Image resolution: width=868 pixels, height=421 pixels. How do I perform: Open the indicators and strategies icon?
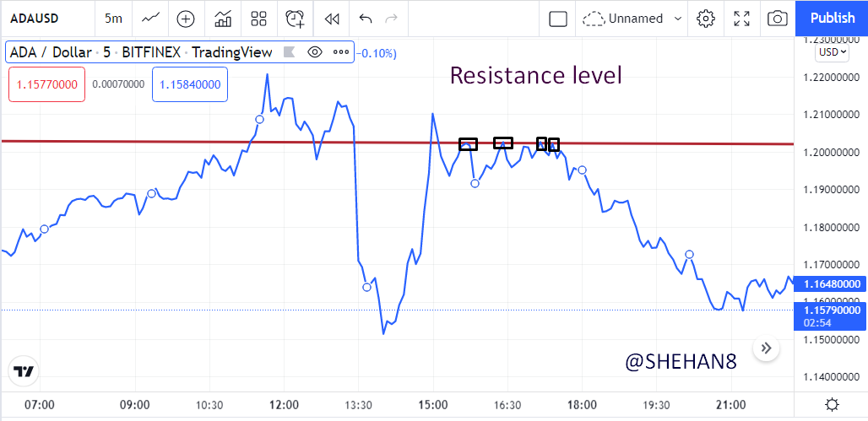(223, 19)
